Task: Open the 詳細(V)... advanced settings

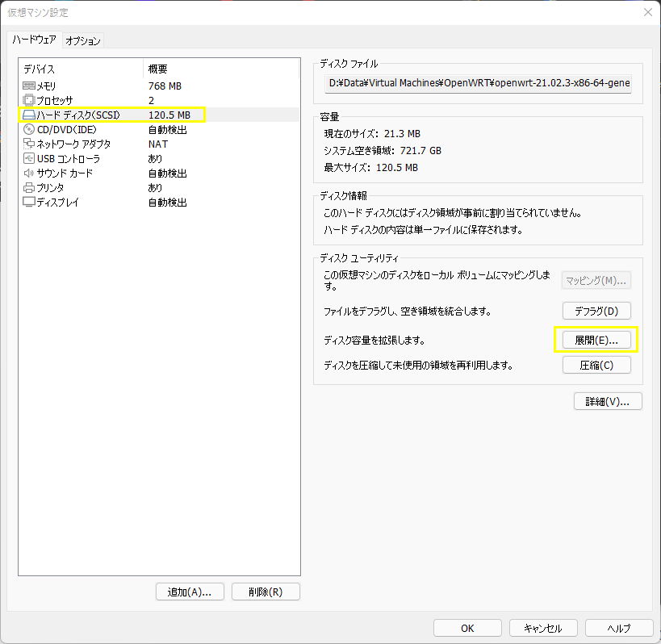Action: pyautogui.click(x=608, y=402)
